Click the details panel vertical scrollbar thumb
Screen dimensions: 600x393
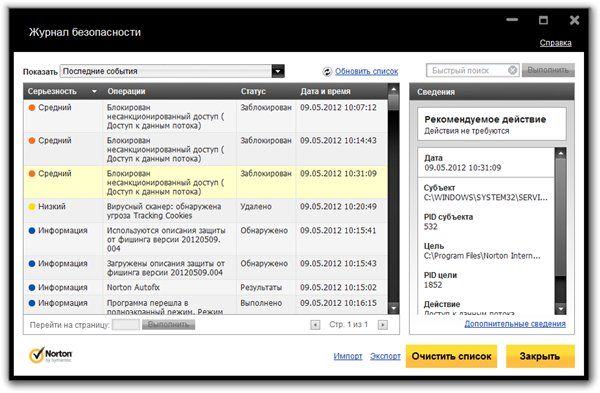pyautogui.click(x=561, y=217)
